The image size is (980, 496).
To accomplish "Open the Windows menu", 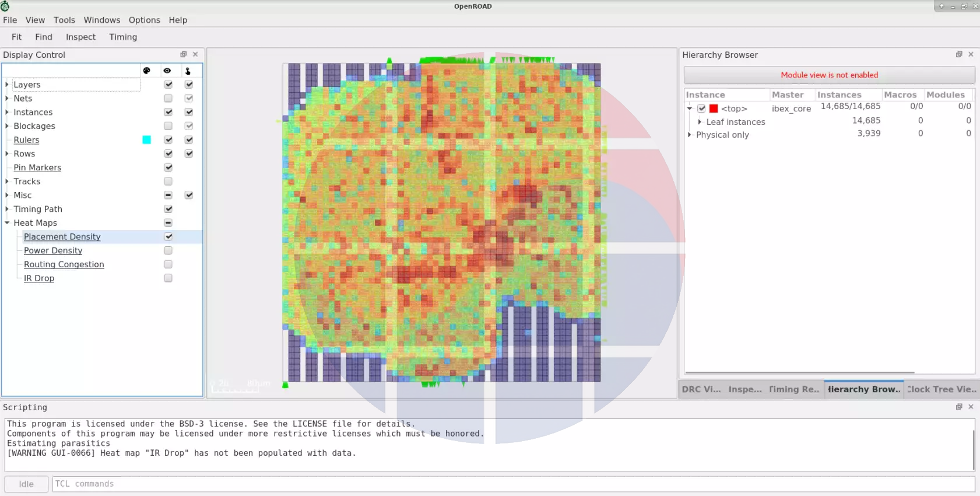I will point(102,20).
